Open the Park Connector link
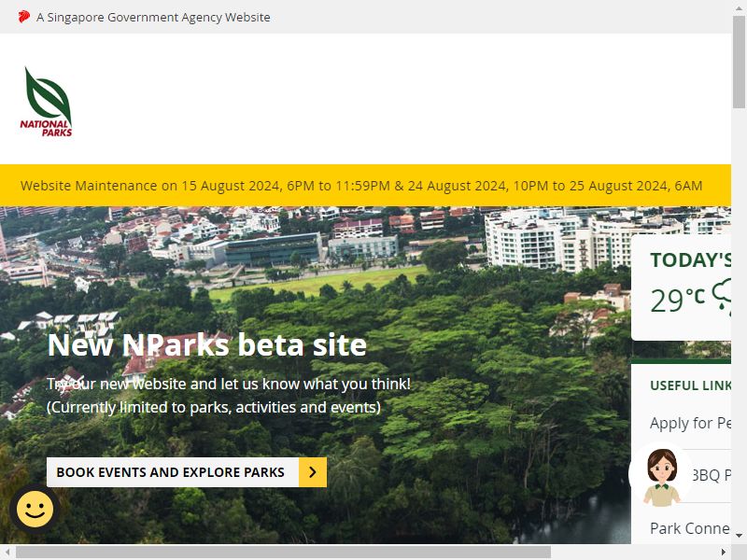 690,528
